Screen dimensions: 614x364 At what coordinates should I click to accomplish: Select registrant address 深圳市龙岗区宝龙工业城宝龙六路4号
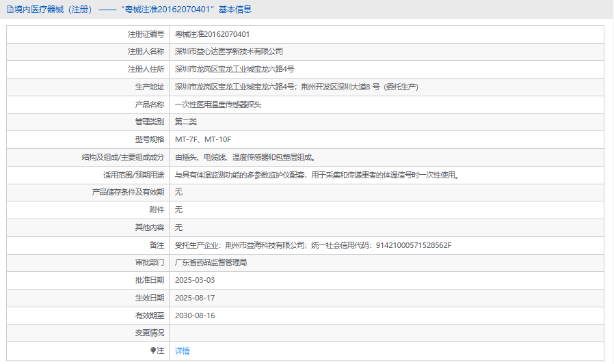point(235,69)
